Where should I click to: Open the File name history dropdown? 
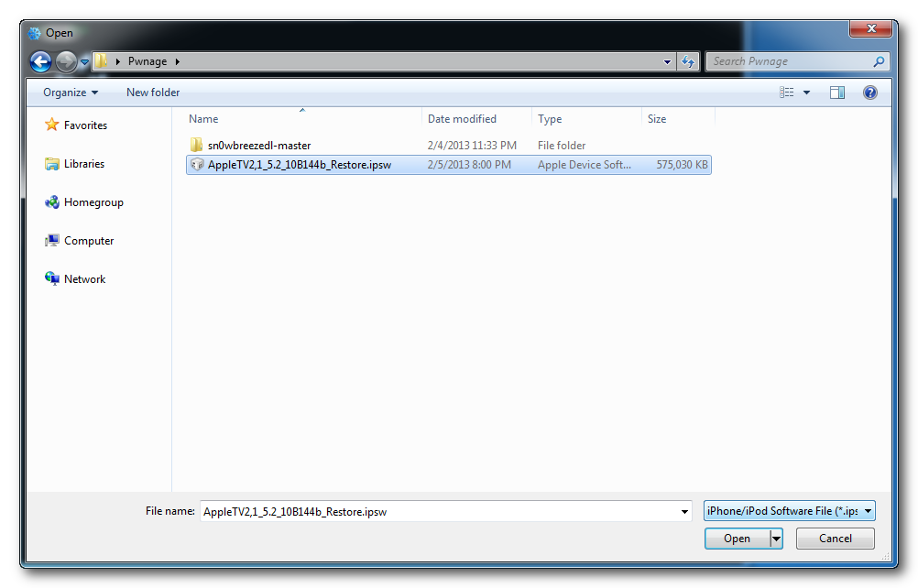(684, 511)
